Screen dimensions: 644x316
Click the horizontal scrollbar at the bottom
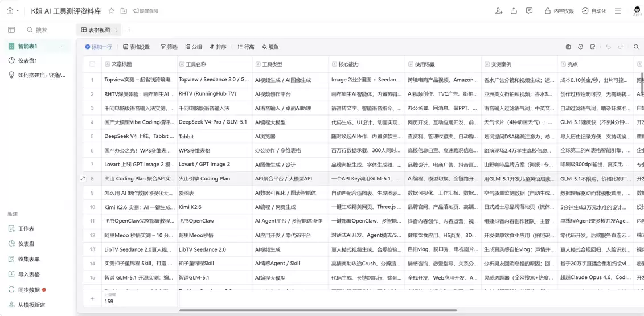click(x=318, y=310)
